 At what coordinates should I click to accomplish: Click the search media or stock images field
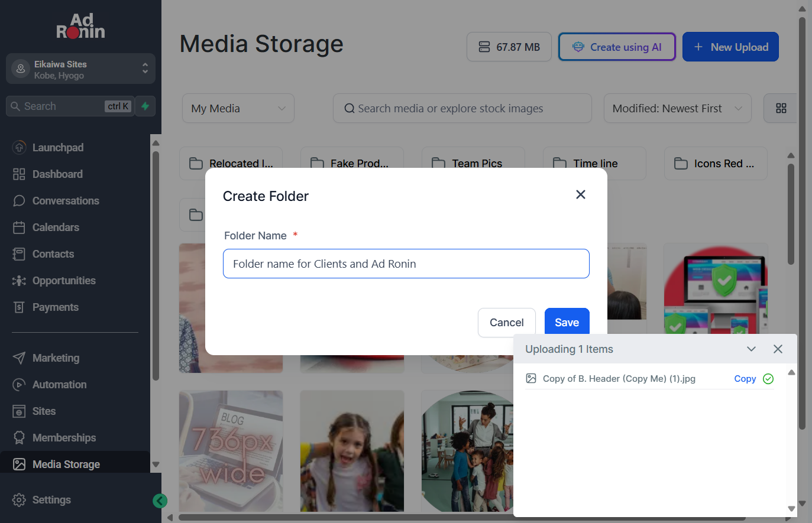point(462,108)
